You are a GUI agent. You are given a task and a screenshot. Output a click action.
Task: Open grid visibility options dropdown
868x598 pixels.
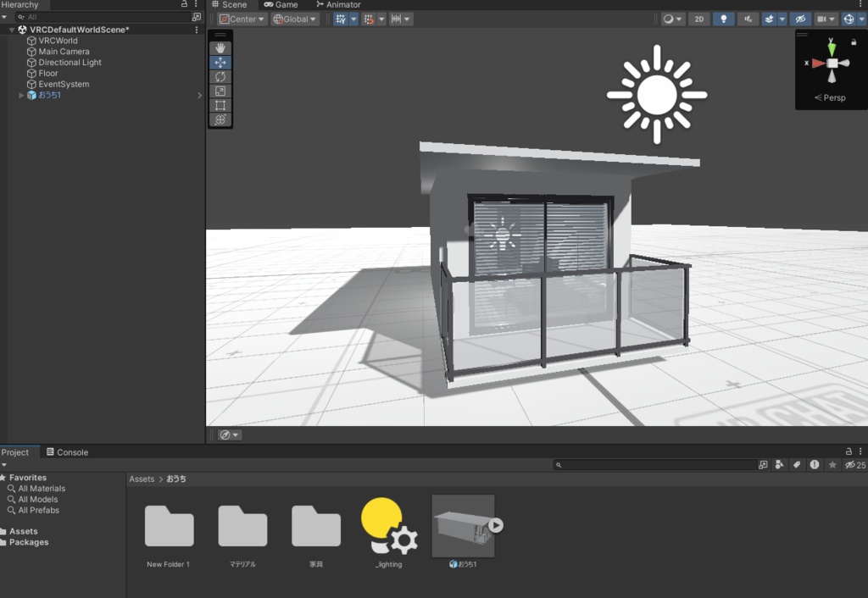point(353,19)
